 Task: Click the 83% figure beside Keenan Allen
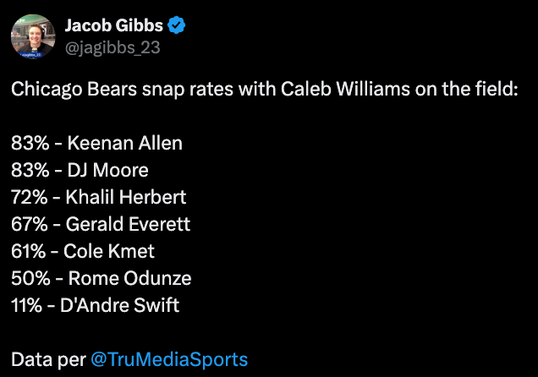point(30,143)
